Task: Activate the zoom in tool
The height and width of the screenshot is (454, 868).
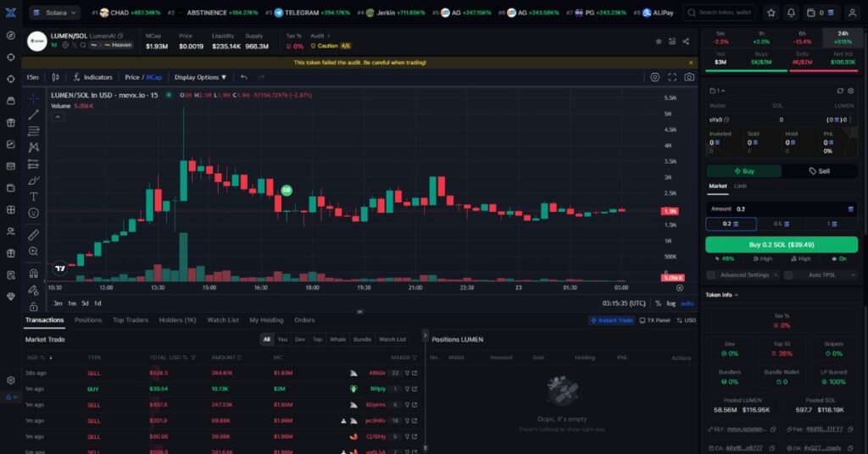Action: coord(33,252)
